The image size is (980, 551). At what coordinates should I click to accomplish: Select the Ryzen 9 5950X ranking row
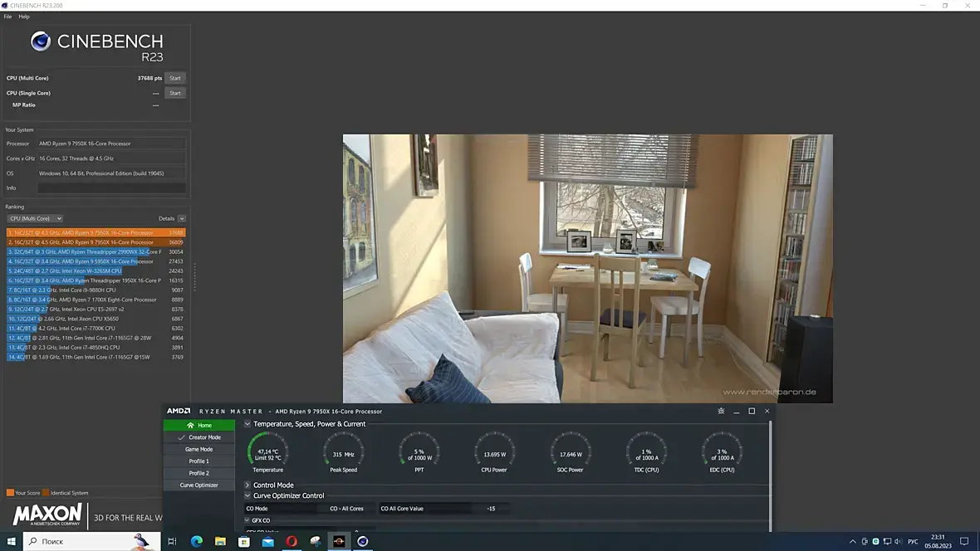96,261
